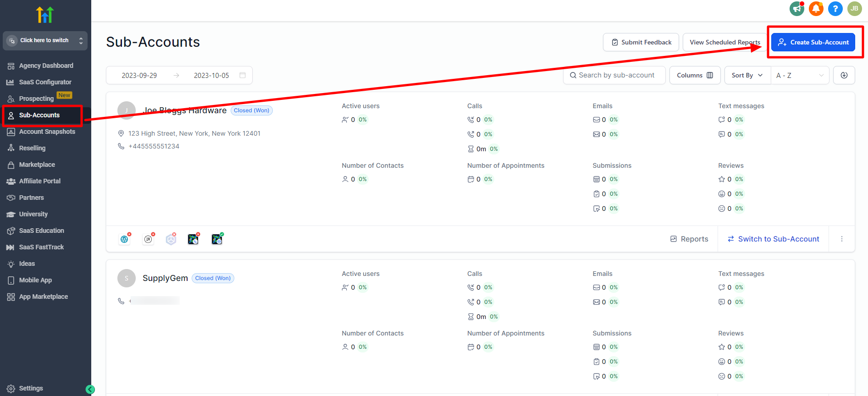Go to Agency Dashboard in sidebar
This screenshot has height=396, width=868.
point(46,66)
